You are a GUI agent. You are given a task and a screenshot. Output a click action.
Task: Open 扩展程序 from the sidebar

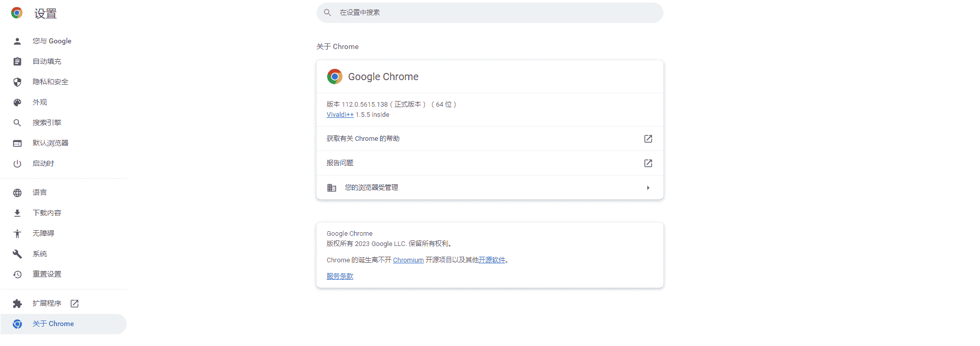pyautogui.click(x=63, y=304)
